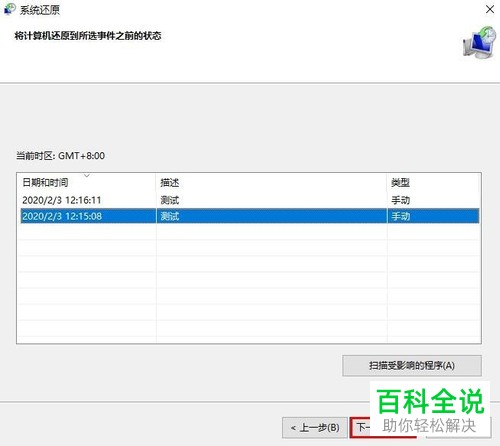Sort by 日期和时间 column header
Screen dimensions: 500x446
87,182
